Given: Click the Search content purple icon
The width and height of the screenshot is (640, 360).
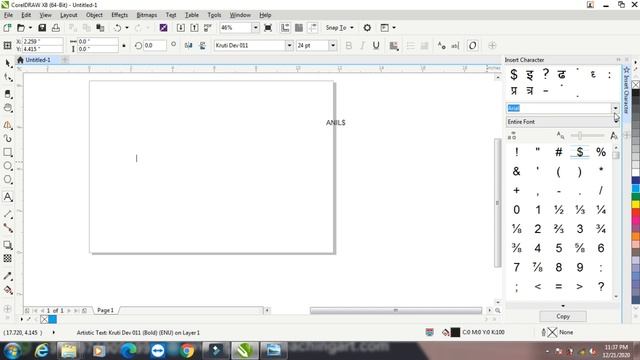Looking at the screenshot, I should point(164,28).
